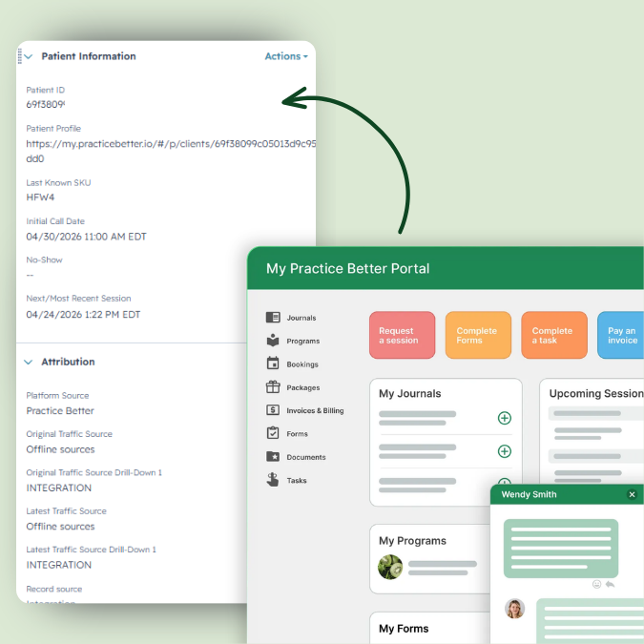Viewport: 644px width, 644px height.
Task: Select Documents in the portal menu
Action: coord(306,457)
